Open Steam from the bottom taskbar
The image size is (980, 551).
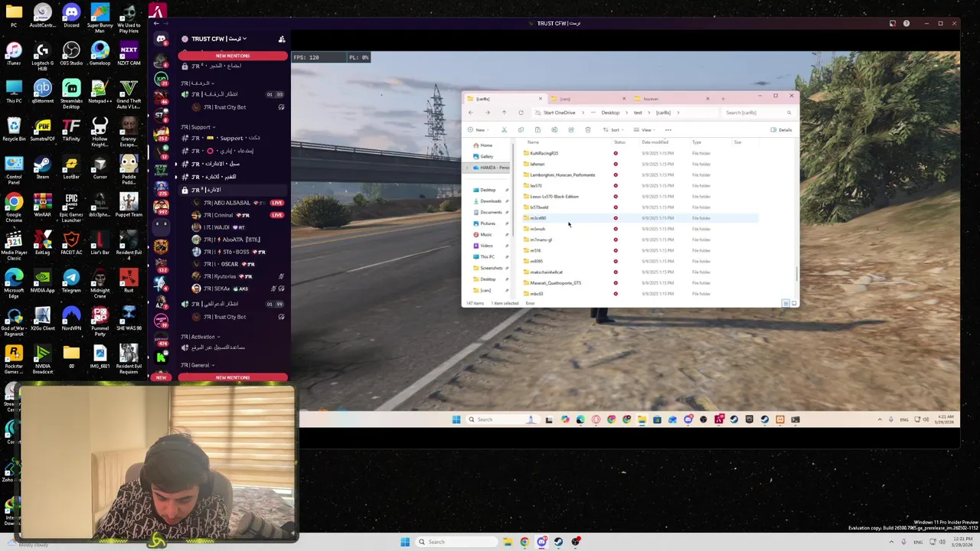(x=559, y=542)
